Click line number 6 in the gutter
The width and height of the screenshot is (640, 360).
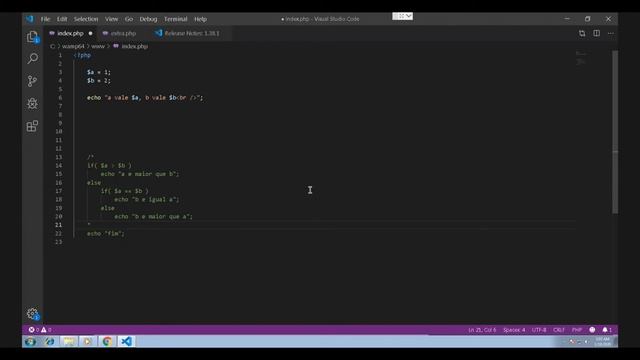click(60, 98)
